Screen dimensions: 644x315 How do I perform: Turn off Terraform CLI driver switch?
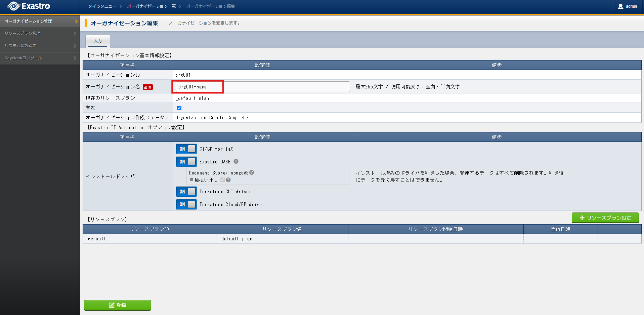[x=186, y=192]
